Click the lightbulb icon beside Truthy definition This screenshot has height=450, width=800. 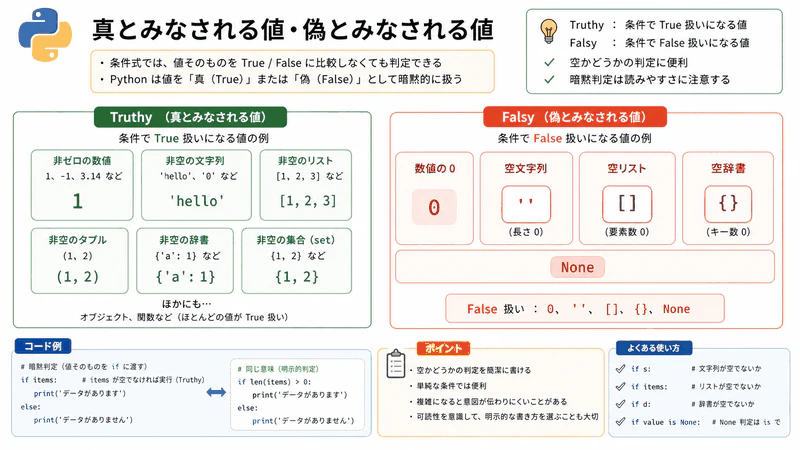(x=548, y=31)
